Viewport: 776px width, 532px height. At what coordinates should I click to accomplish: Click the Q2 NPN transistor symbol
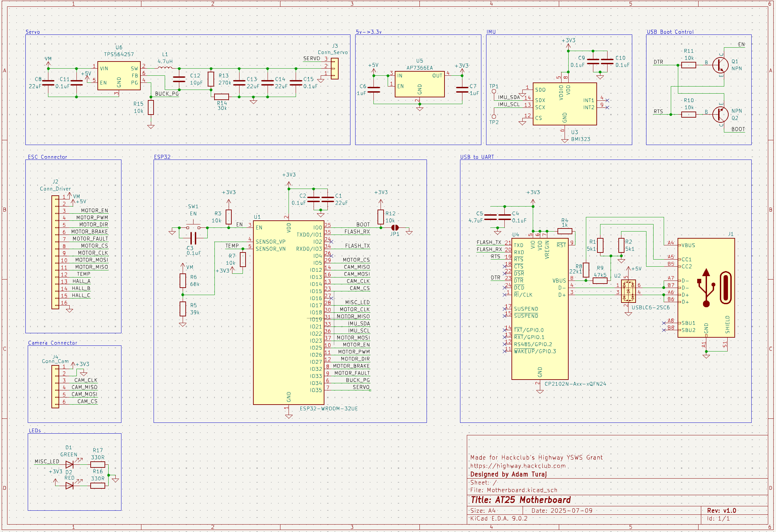pyautogui.click(x=720, y=114)
